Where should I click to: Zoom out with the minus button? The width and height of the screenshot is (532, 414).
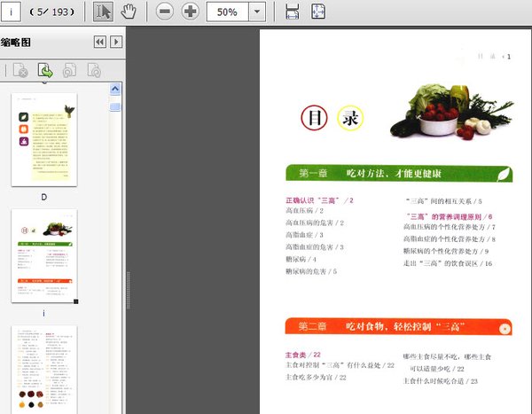[165, 12]
